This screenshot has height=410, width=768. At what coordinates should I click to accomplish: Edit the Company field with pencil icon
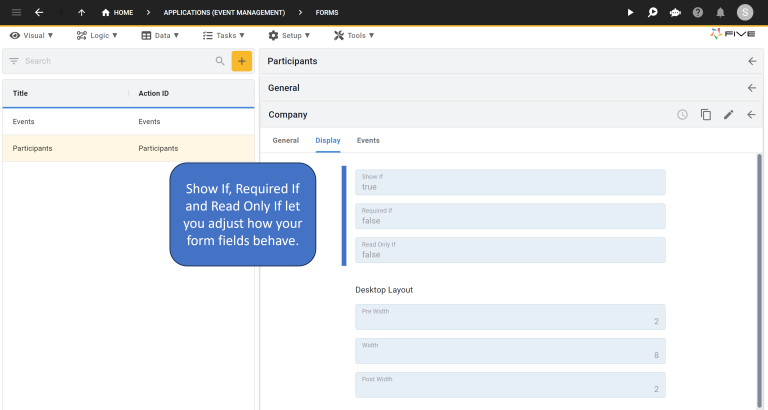(x=728, y=115)
